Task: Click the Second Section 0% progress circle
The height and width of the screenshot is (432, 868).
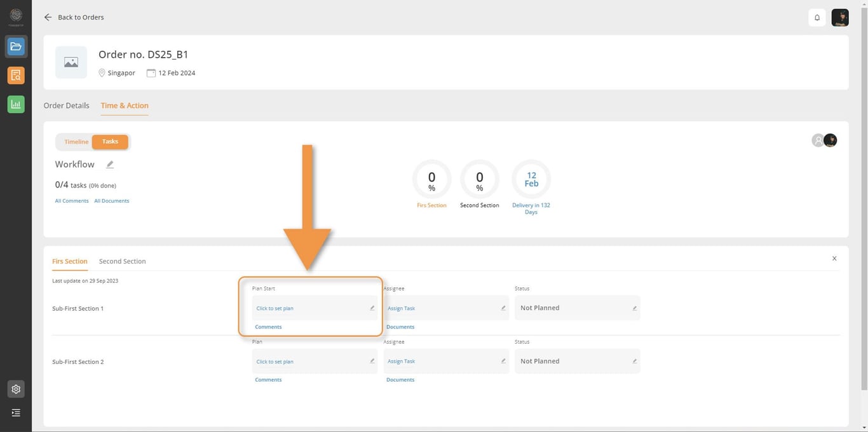Action: [x=480, y=179]
